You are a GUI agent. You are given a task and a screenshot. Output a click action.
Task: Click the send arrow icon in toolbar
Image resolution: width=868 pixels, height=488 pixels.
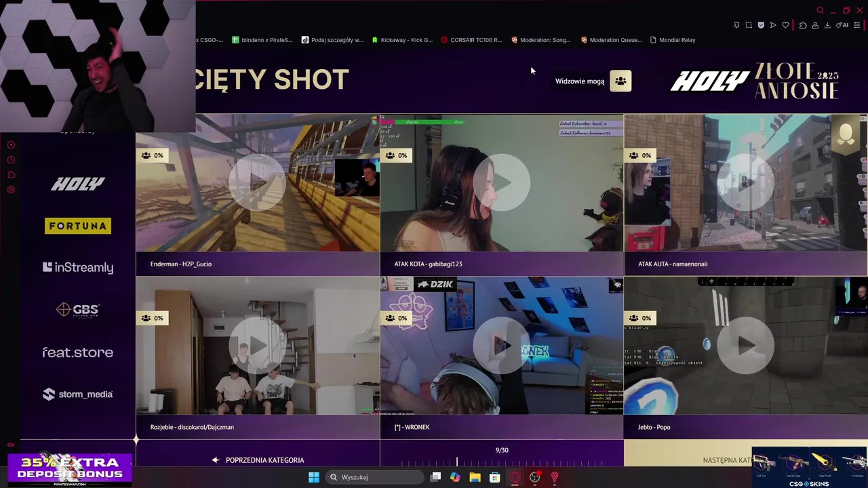(x=773, y=25)
